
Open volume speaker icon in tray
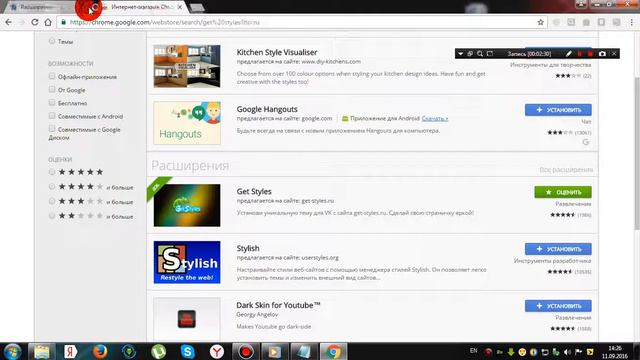567,351
